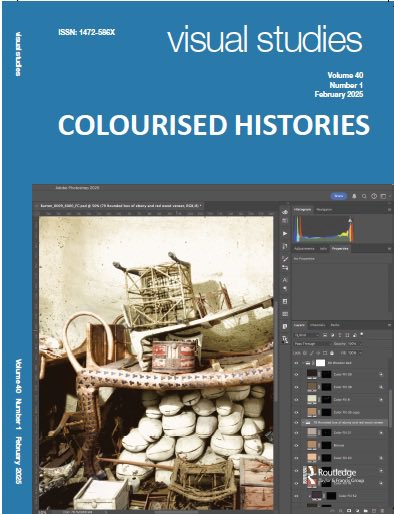Toggle the lock all padlock icon
The height and width of the screenshot is (514, 394).
[332, 353]
